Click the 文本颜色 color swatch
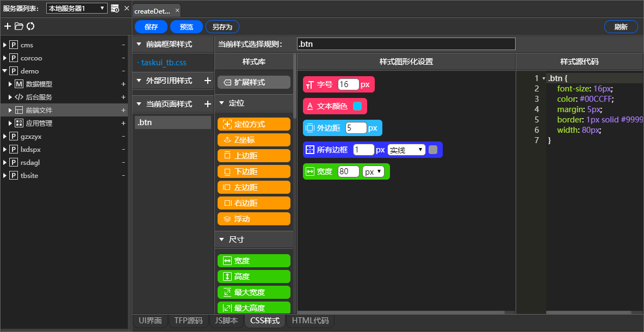 click(357, 106)
